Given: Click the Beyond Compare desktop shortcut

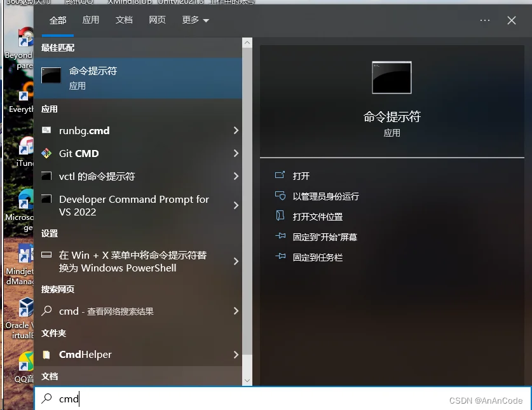Looking at the screenshot, I should point(19,48).
